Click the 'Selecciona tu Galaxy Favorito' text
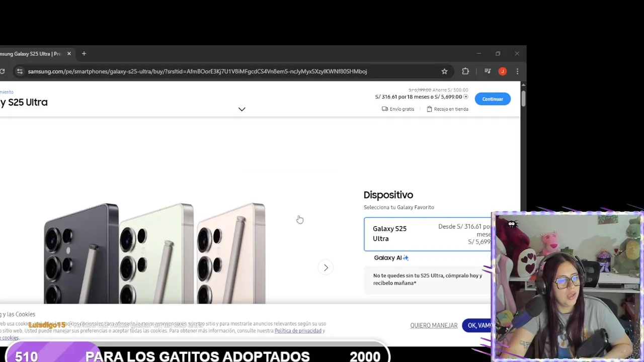644x362 pixels. click(x=398, y=207)
